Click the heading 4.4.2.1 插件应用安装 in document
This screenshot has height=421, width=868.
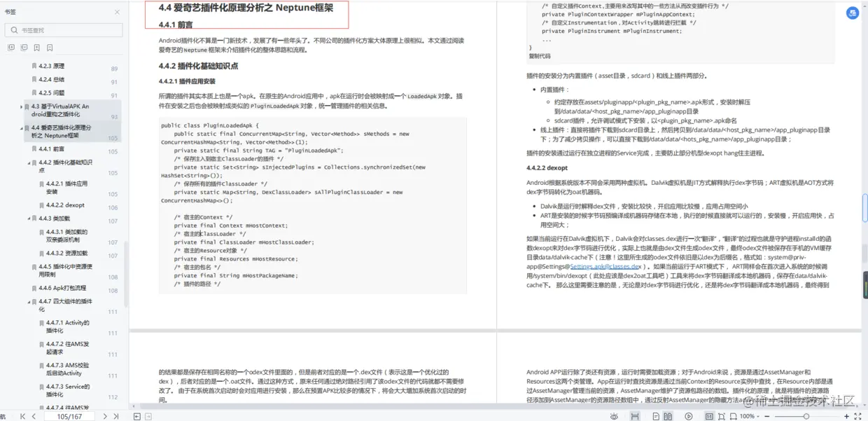(187, 81)
